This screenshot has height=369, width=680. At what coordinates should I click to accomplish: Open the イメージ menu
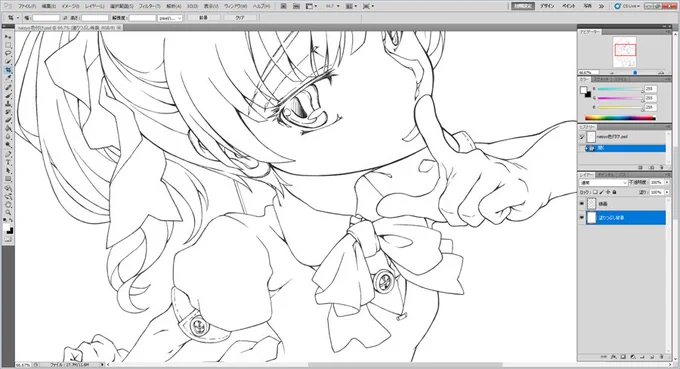70,6
